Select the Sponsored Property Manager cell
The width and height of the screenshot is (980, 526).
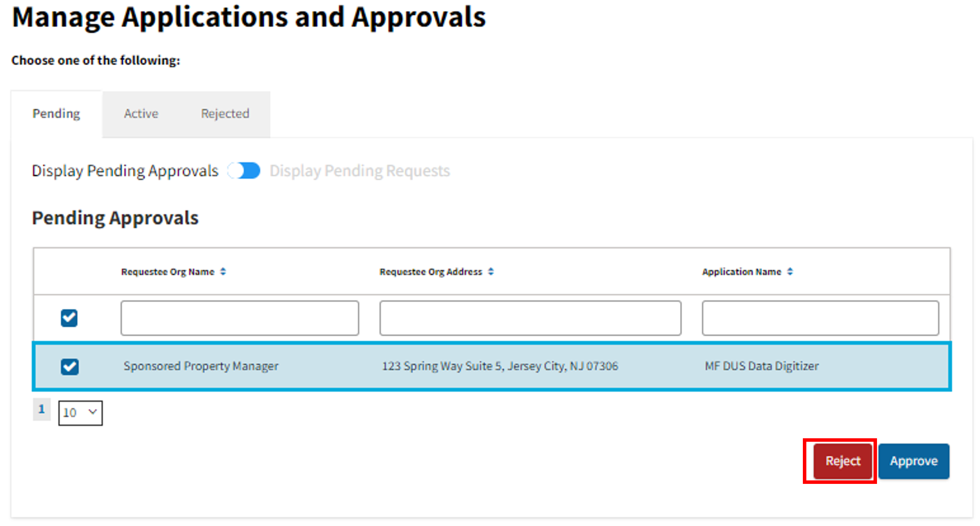pyautogui.click(x=201, y=366)
